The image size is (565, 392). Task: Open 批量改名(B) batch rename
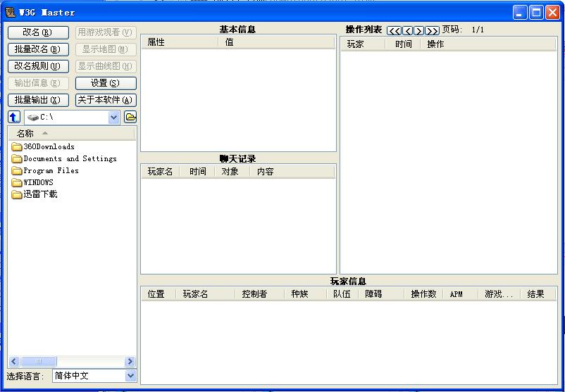[x=38, y=49]
